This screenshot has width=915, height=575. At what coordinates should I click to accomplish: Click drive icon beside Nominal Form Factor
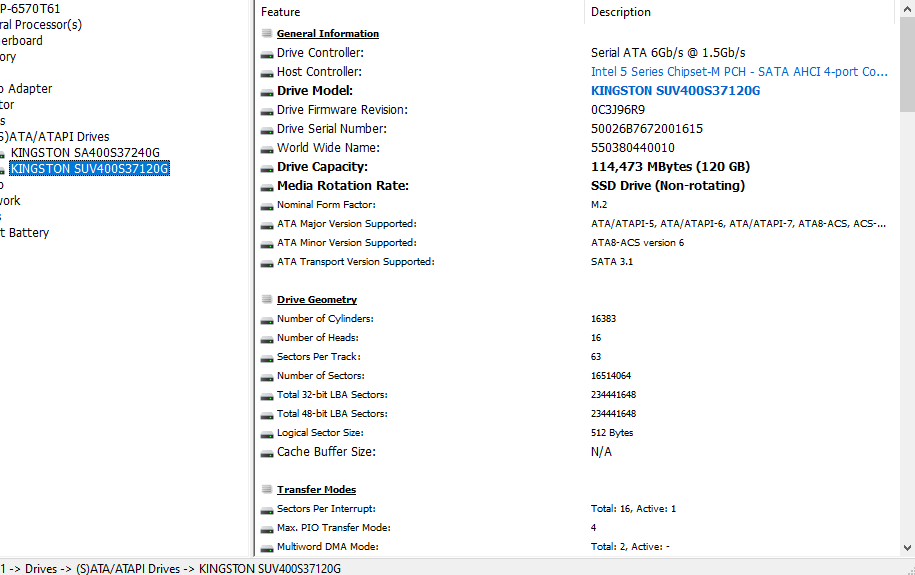(x=267, y=206)
